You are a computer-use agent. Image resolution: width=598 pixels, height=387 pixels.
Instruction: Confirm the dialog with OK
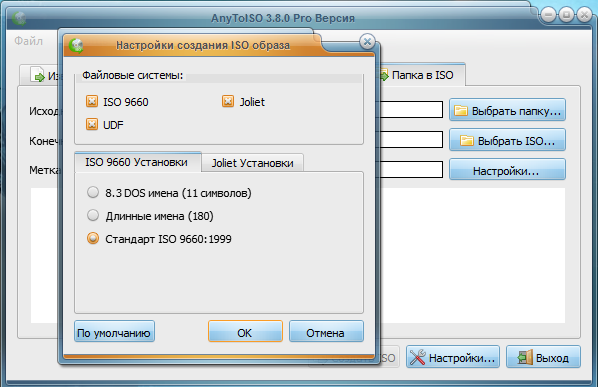245,331
